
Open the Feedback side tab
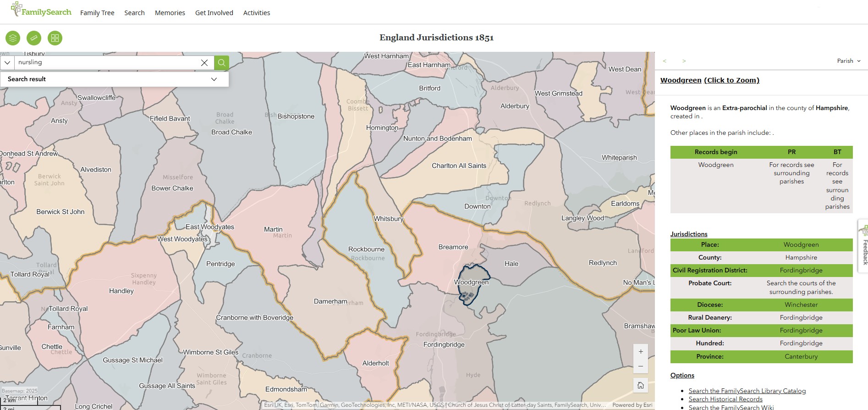[864, 248]
